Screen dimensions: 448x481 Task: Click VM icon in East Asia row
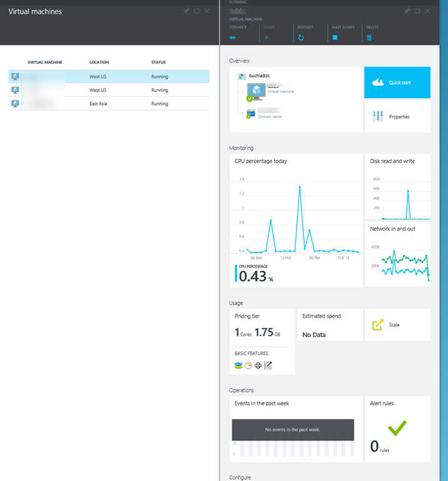tap(15, 103)
